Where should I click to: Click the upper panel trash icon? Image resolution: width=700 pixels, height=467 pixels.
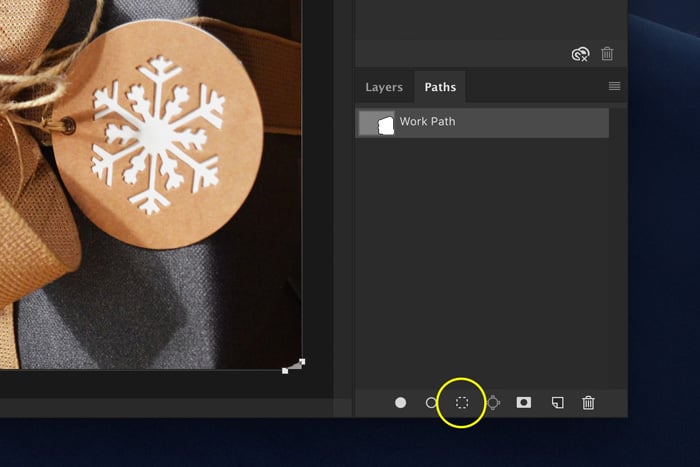(x=607, y=54)
